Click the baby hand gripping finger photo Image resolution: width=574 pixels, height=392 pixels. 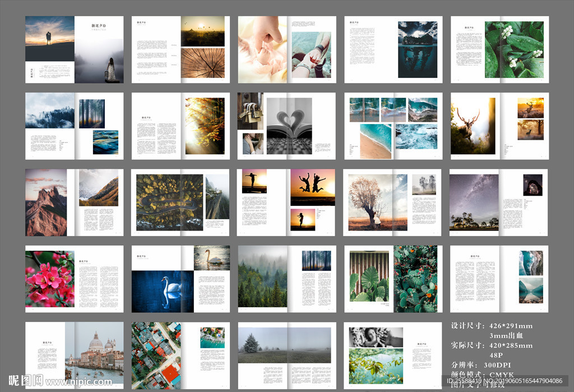262,49
